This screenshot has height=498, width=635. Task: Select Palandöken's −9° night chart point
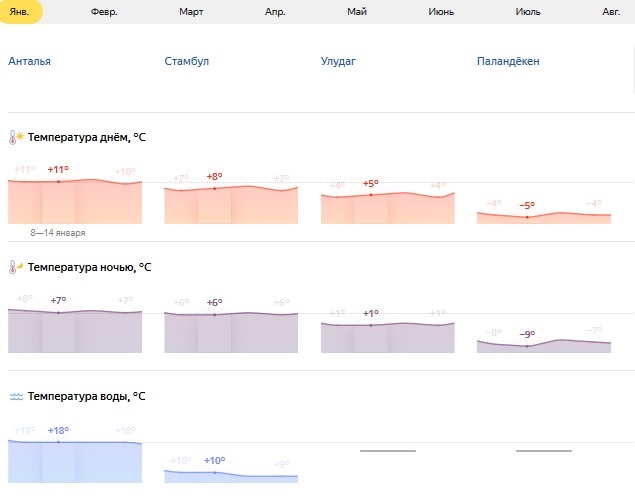tap(527, 346)
